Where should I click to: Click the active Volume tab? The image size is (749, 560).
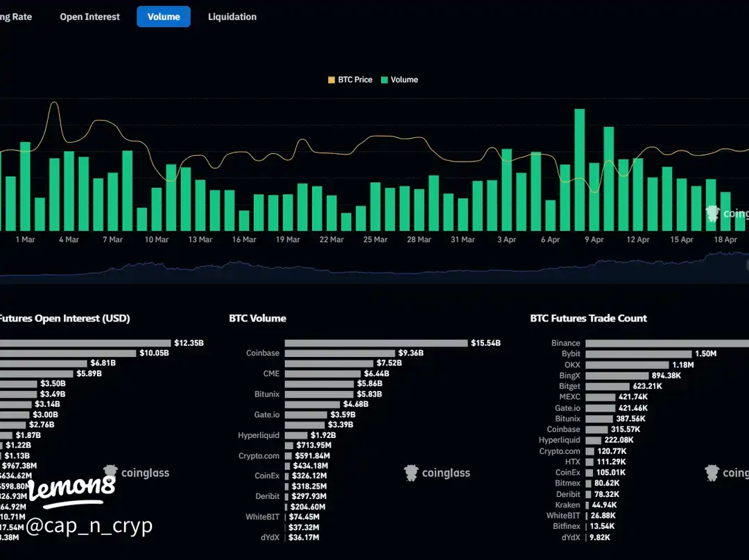[164, 16]
